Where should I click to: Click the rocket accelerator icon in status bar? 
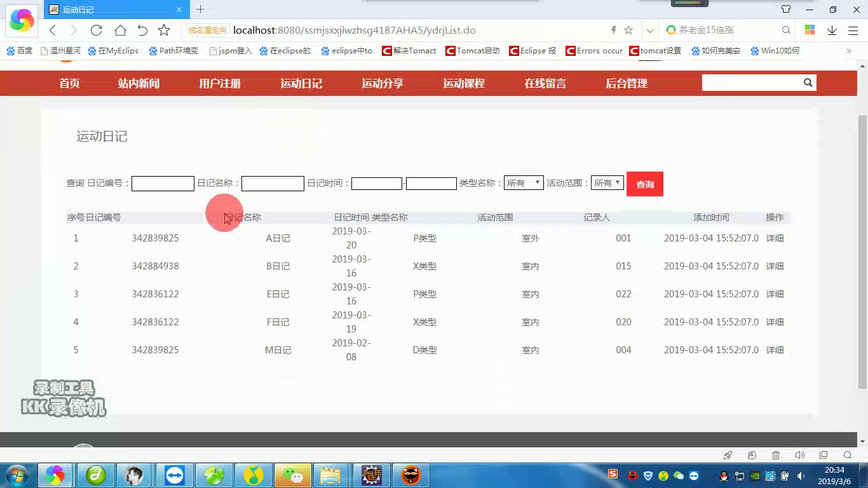(728, 455)
